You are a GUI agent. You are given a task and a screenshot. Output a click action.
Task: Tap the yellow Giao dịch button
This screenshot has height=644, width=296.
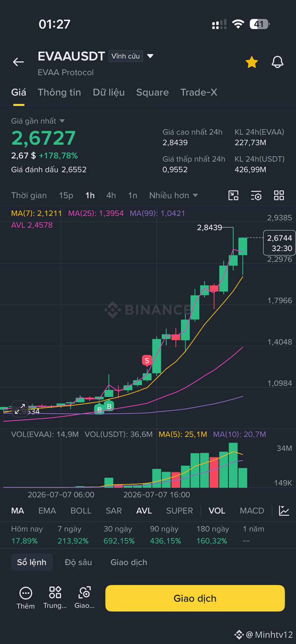(x=195, y=598)
